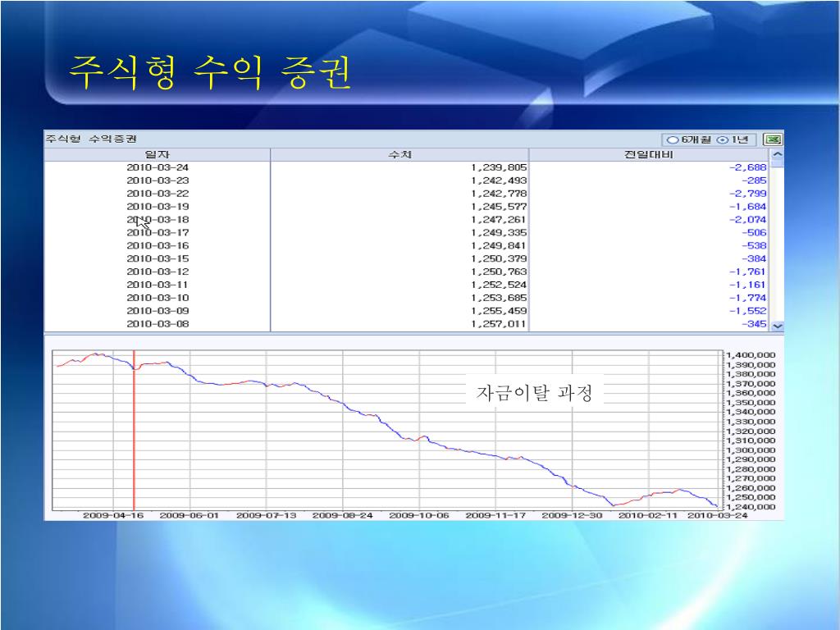Viewport: 840px width, 630px height.
Task: Click the daily change -1,684
Action: pyautogui.click(x=748, y=207)
